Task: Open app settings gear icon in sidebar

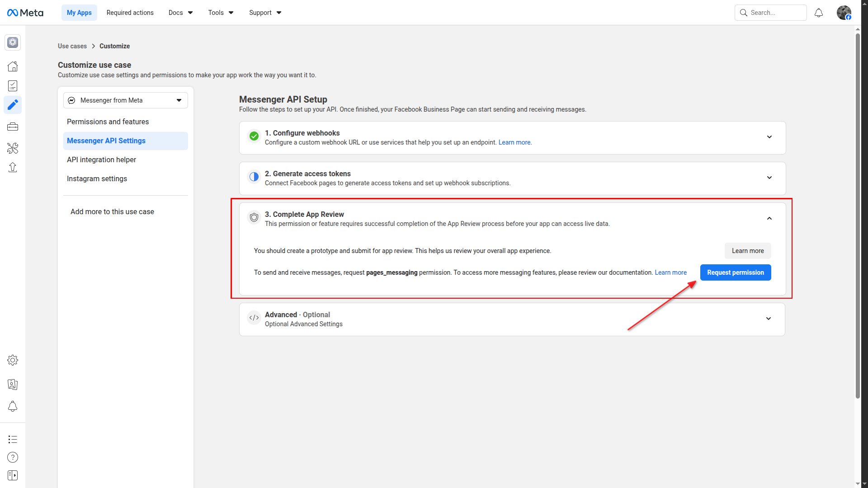Action: 13,360
